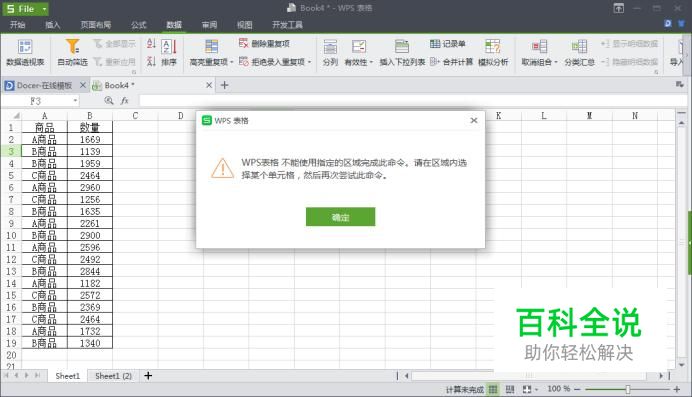Click the 拒绝录入重复项 icon
Screen dimensions: 692x397
click(244, 62)
